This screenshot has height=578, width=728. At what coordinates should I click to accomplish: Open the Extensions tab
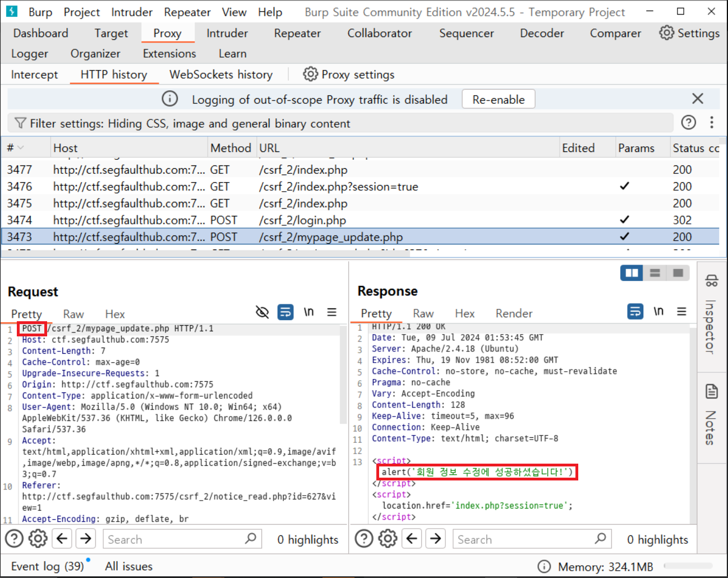169,54
